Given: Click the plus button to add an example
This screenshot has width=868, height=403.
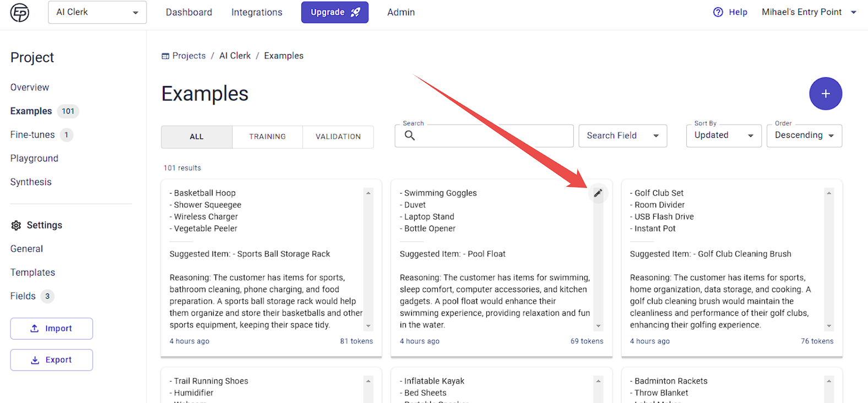Looking at the screenshot, I should click(x=826, y=94).
